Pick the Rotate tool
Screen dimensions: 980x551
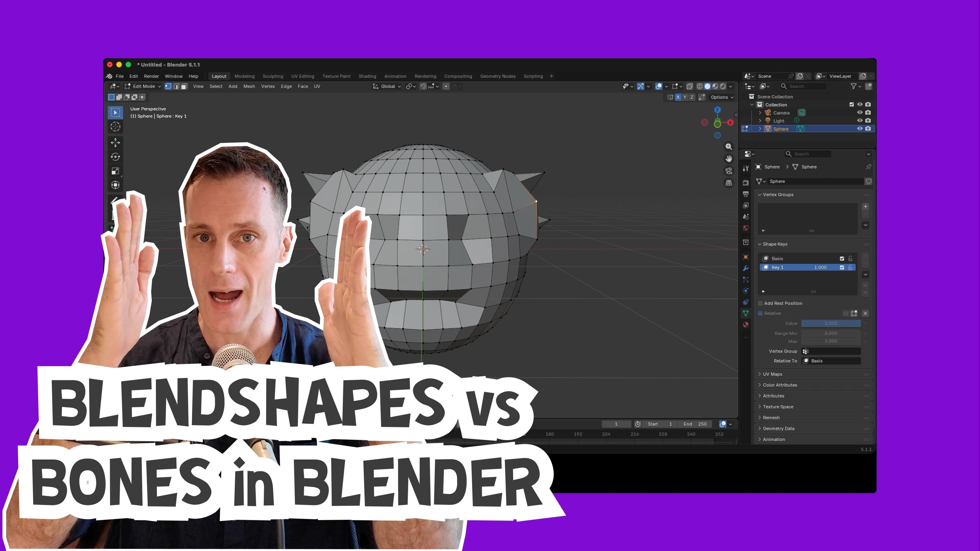(x=115, y=157)
